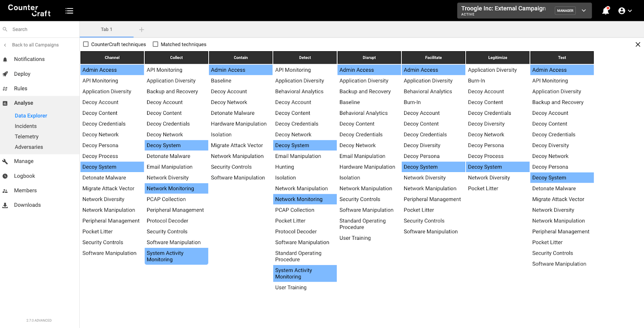
Task: Open Troogle Inc: External Campaign selector
Action: 524,10
